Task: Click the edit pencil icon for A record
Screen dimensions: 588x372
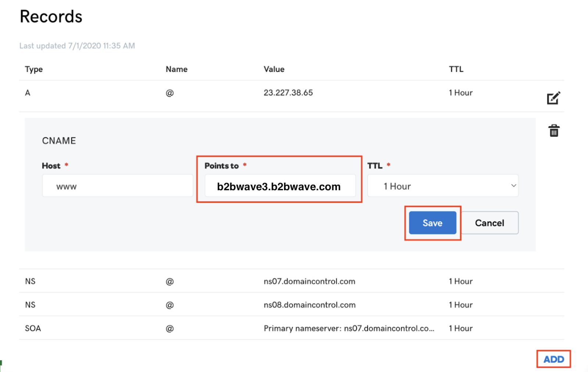Action: [x=553, y=98]
